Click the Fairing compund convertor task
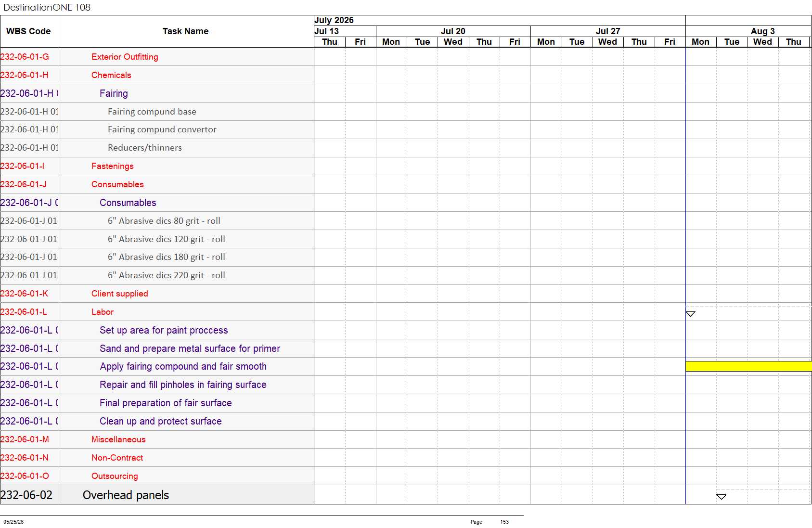This screenshot has height=528, width=812. (162, 129)
